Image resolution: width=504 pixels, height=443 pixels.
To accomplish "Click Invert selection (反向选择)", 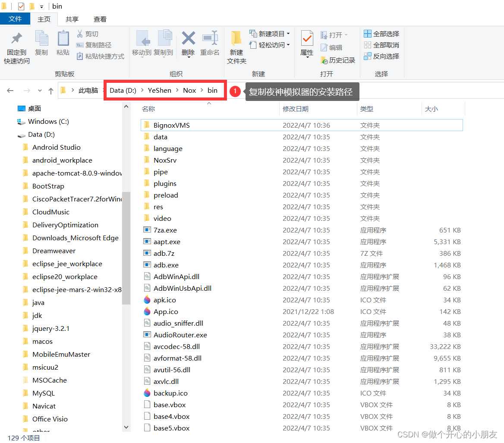I will (x=381, y=56).
